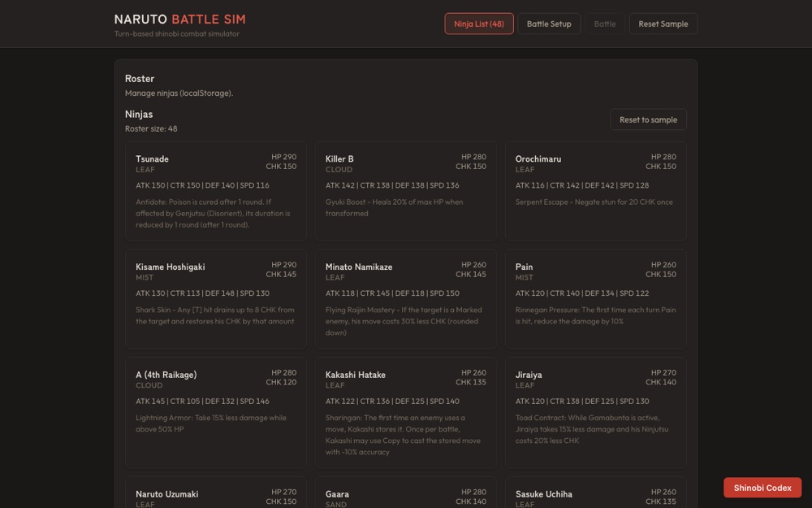
Task: Select the Pain ninja name
Action: pos(524,267)
